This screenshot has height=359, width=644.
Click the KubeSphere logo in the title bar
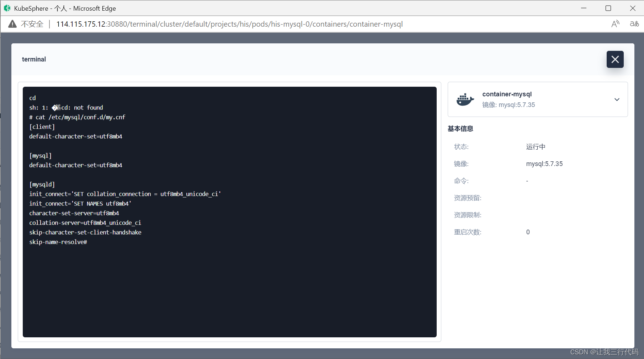tap(7, 8)
